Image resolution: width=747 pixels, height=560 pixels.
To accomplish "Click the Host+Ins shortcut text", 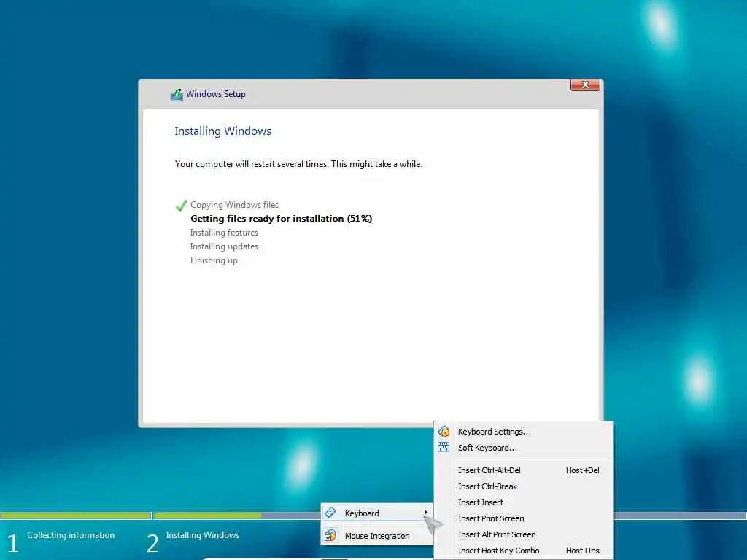I will coord(582,551).
